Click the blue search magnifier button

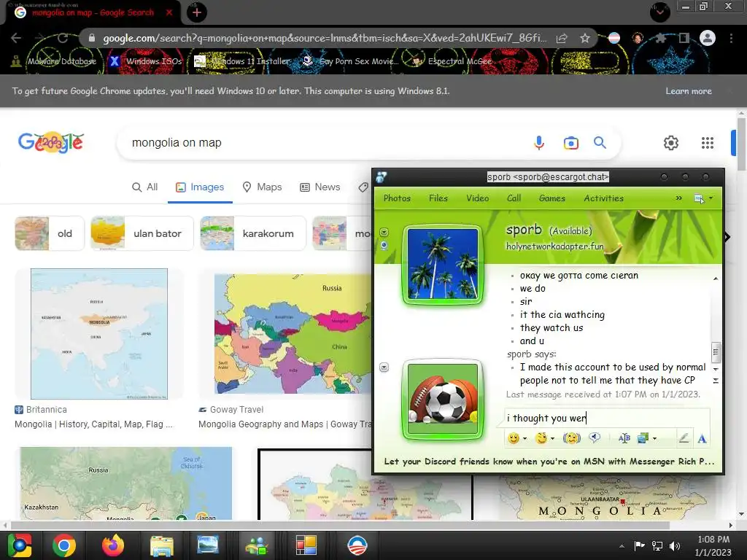[x=600, y=142]
